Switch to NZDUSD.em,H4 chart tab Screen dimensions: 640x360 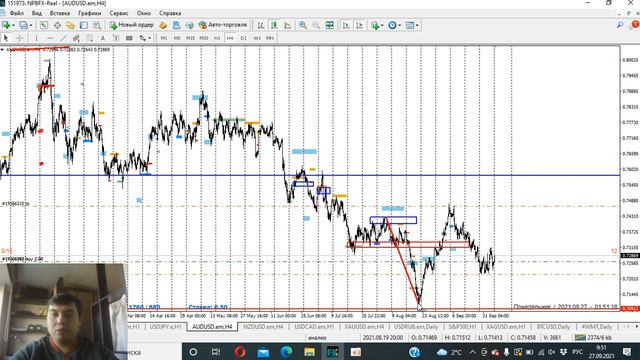click(263, 327)
